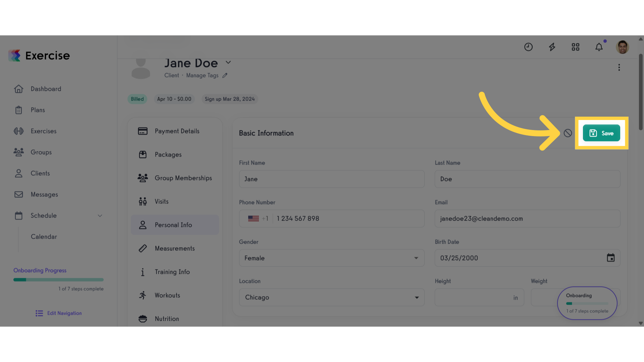This screenshot has height=362, width=644.
Task: Click the Height input field
Action: tap(479, 297)
